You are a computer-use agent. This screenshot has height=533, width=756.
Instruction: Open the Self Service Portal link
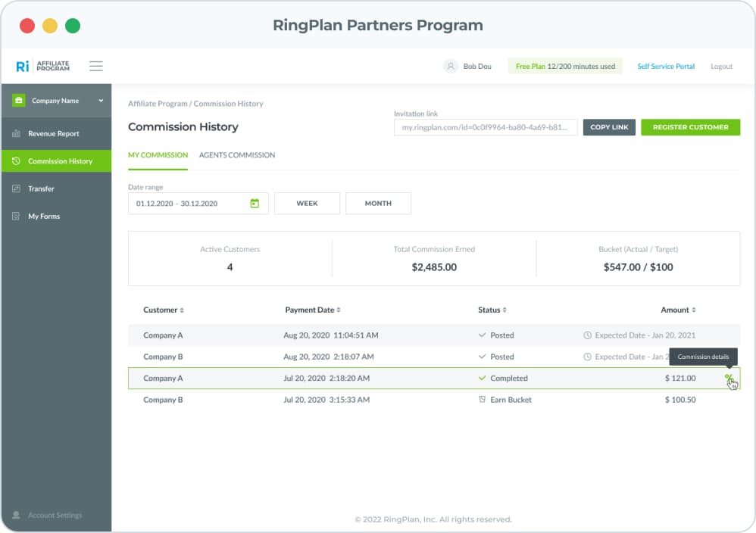[666, 67]
